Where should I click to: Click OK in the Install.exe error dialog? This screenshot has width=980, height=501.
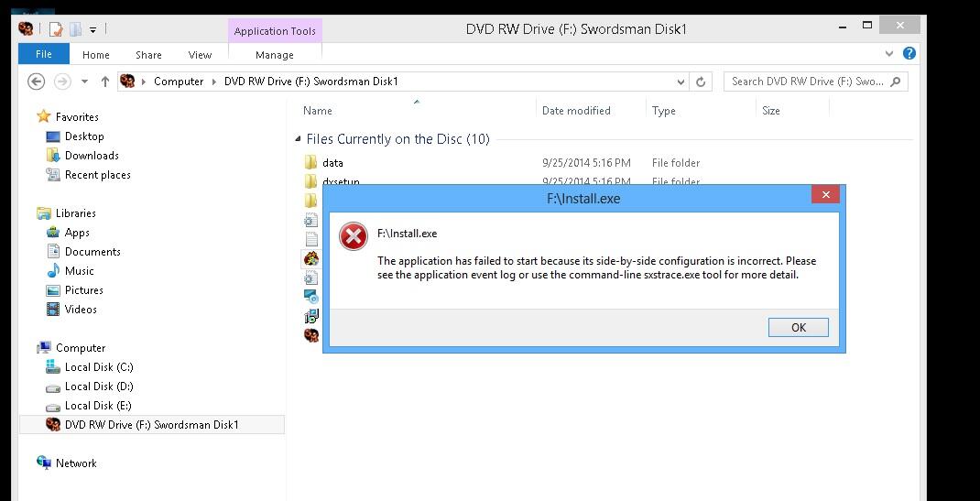click(798, 327)
